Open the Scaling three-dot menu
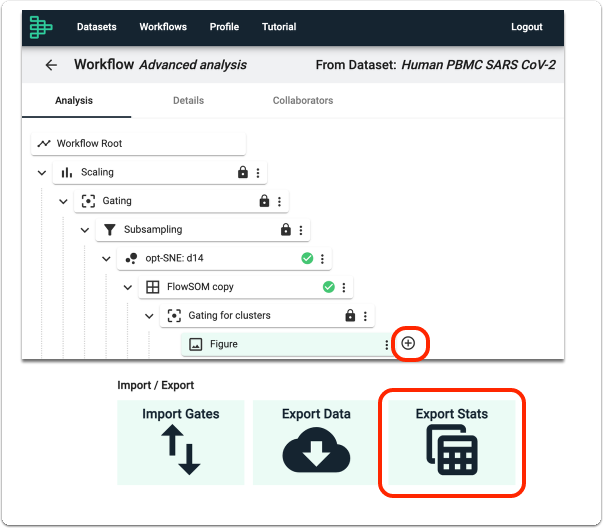The image size is (603, 528). (258, 173)
